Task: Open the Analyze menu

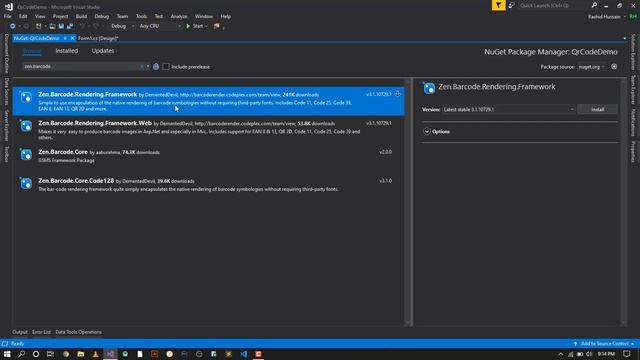Action: (x=179, y=16)
